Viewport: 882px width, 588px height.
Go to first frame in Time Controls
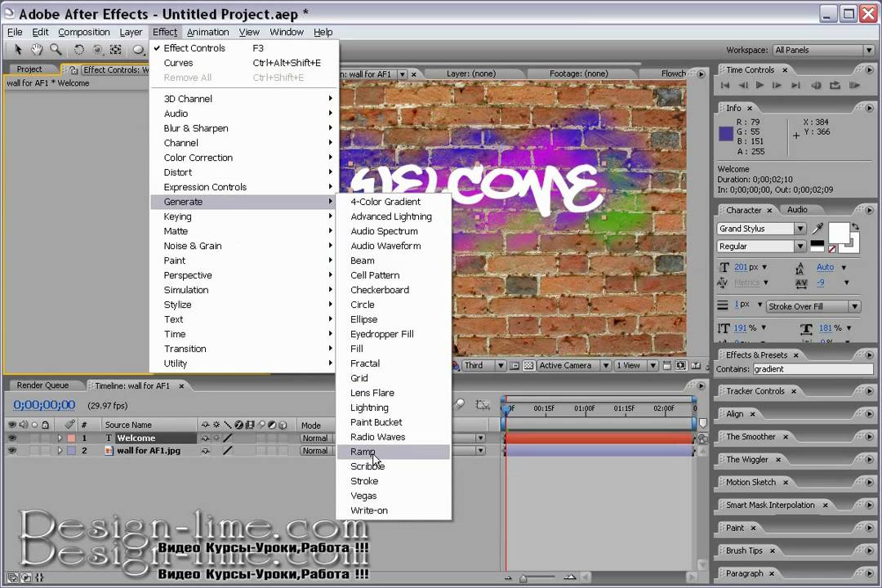coord(725,86)
